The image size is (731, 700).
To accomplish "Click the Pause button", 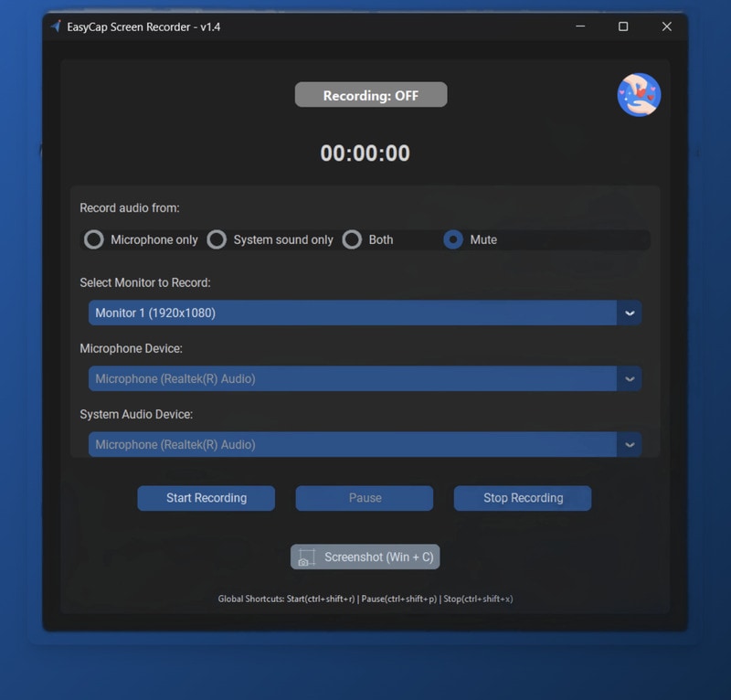I will [x=365, y=498].
